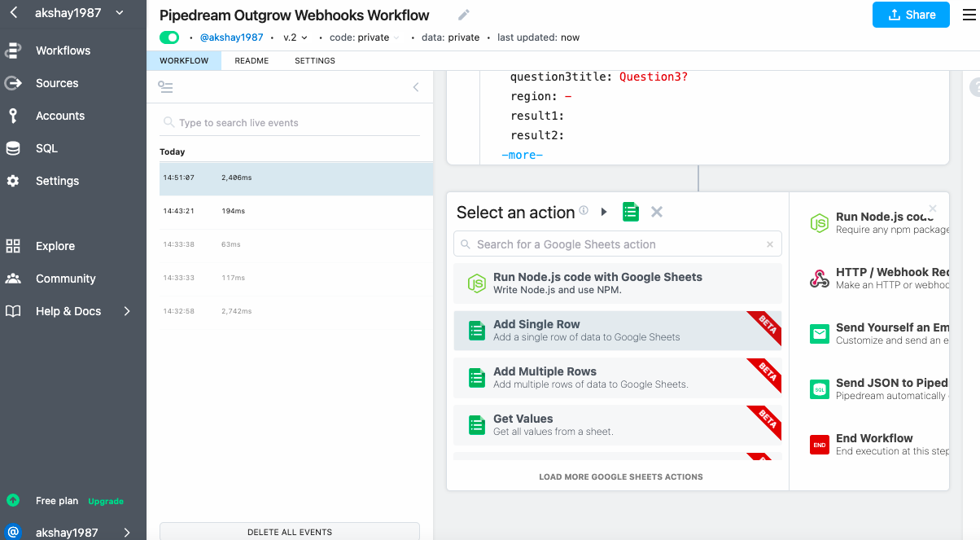Click LOAD MORE GOOGLE SHEETS ACTIONS
The height and width of the screenshot is (540, 980).
point(621,476)
